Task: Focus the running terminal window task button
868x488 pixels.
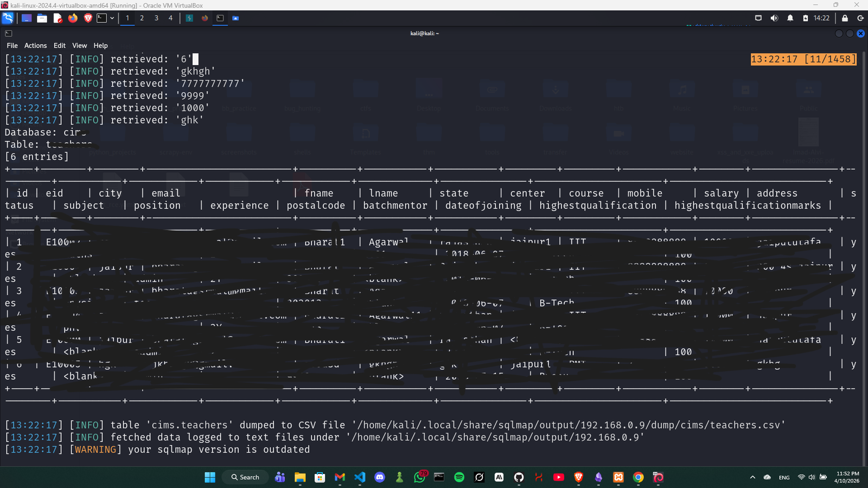Action: (x=220, y=18)
